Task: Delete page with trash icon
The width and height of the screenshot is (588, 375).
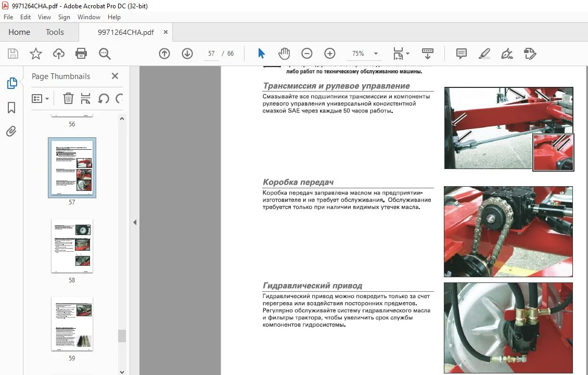Action: [68, 99]
